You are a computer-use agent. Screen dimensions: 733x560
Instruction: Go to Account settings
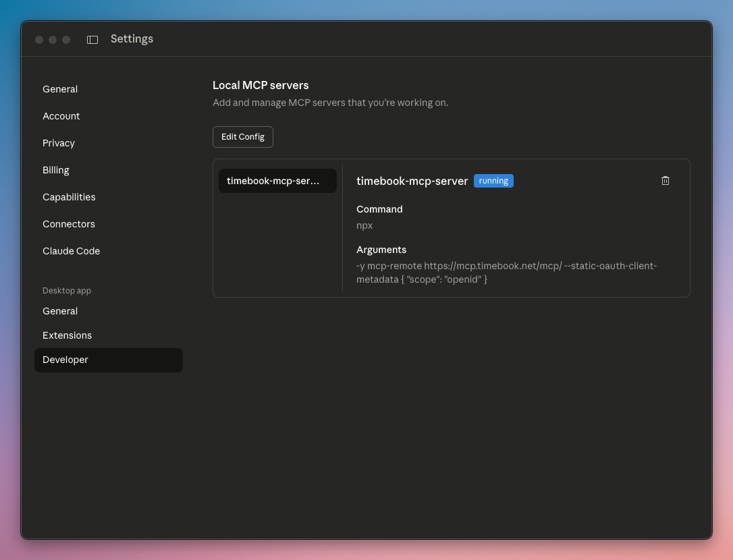pos(61,116)
